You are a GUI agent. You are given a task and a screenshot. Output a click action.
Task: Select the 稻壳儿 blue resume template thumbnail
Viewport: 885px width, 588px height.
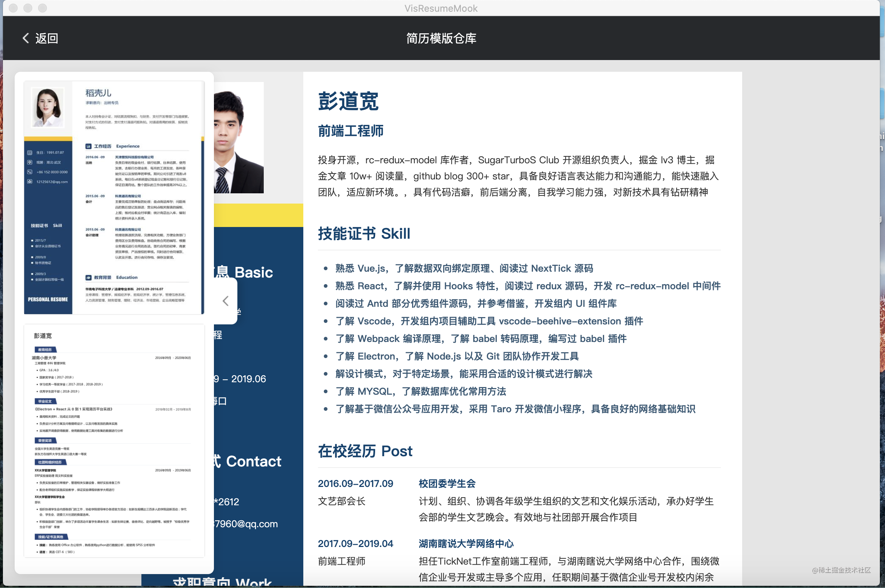(x=114, y=197)
